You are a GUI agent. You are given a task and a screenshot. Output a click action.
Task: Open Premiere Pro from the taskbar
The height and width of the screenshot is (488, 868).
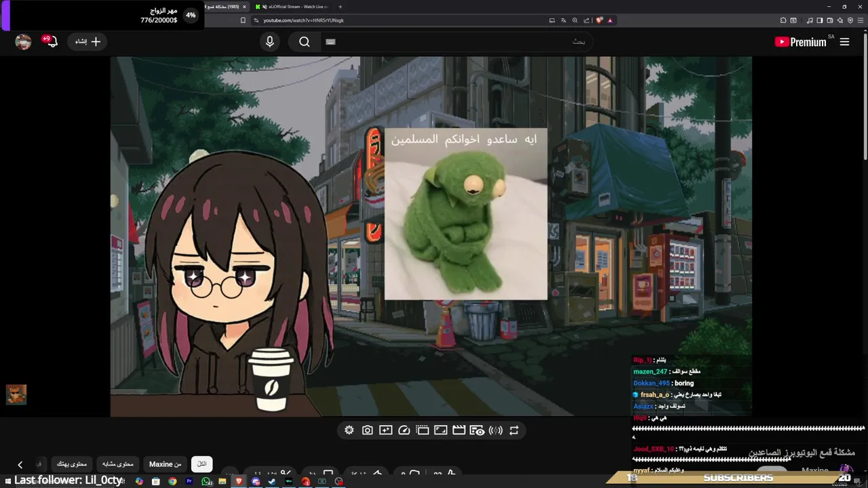pos(189,481)
